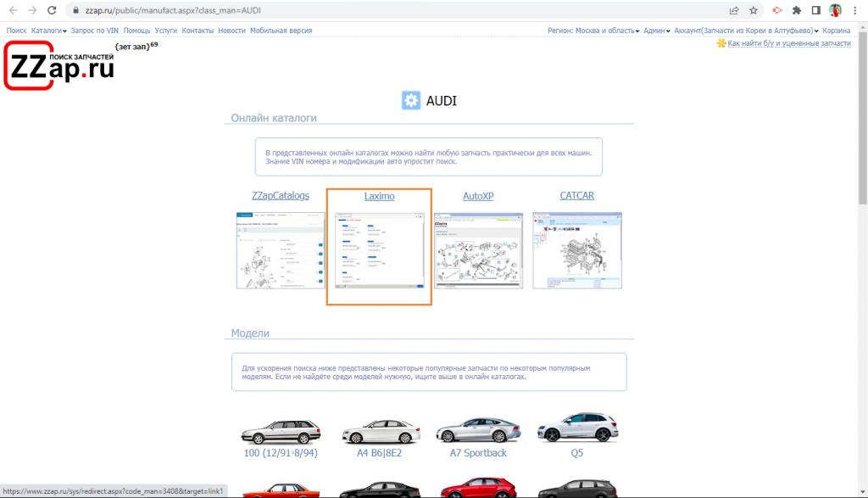Open the browser extensions puzzle icon

796,11
